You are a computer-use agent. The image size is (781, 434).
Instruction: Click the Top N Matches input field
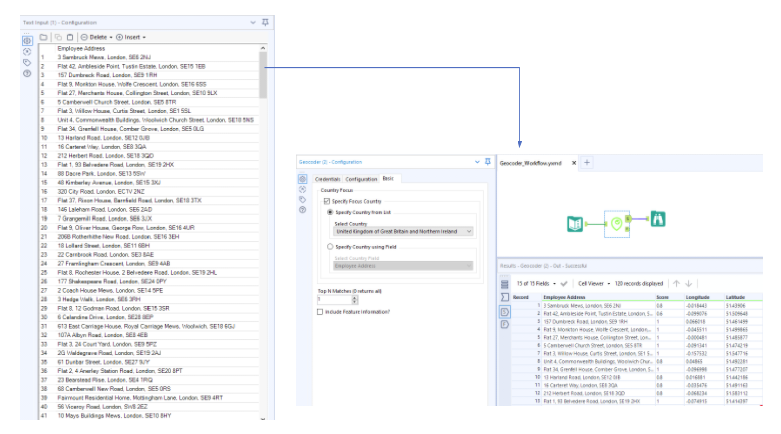(335, 299)
